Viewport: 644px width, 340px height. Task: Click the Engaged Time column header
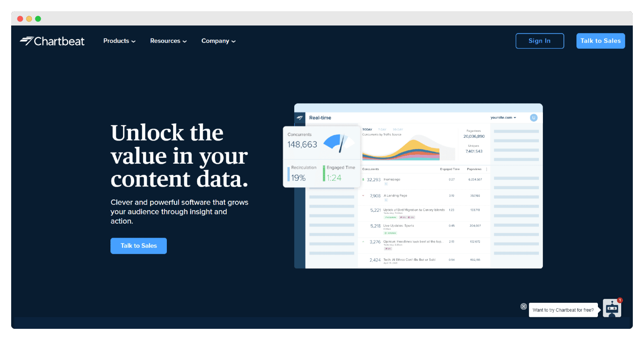click(449, 169)
